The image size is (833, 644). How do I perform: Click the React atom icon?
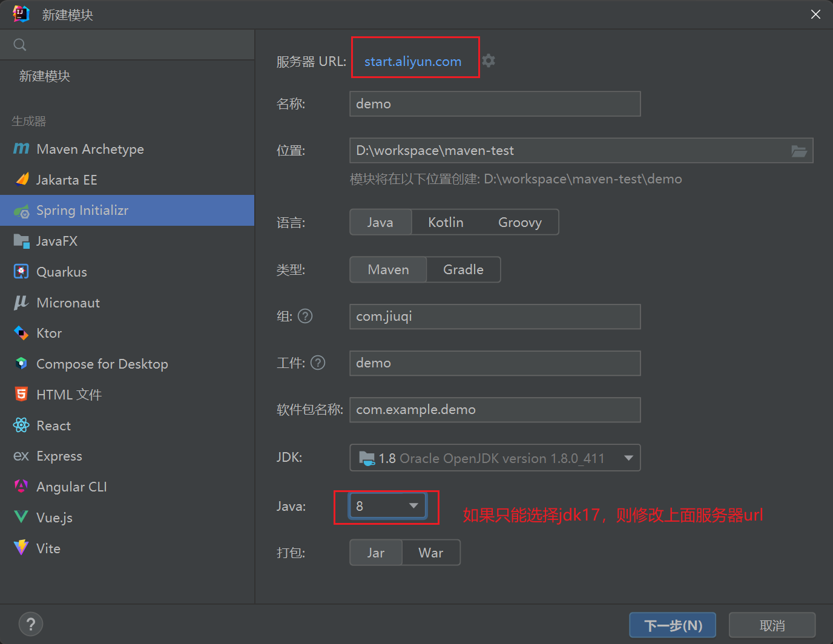tap(21, 425)
